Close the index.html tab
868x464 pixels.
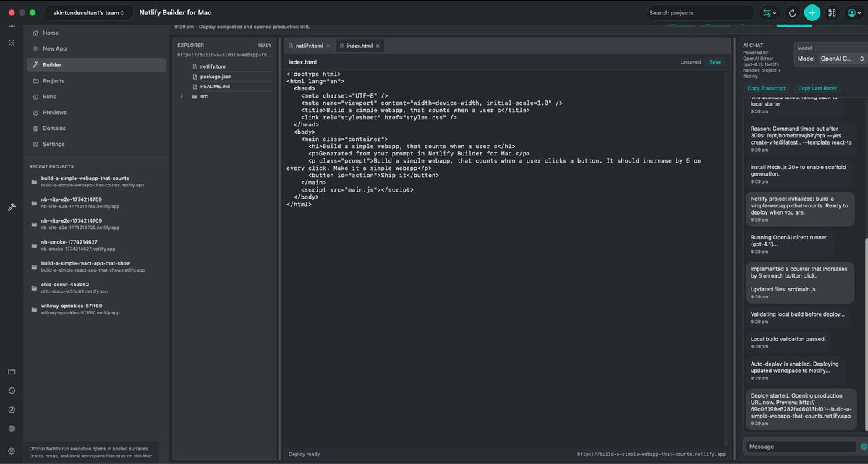coord(378,46)
